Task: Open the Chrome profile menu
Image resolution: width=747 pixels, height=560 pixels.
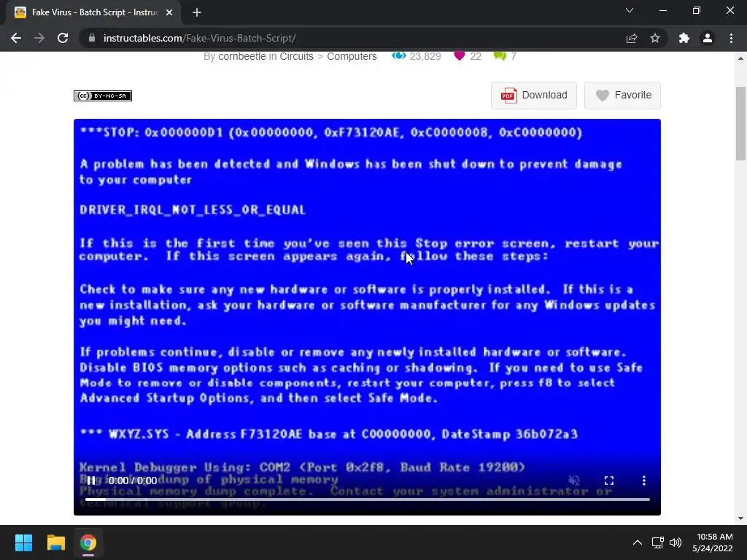Action: click(x=708, y=38)
